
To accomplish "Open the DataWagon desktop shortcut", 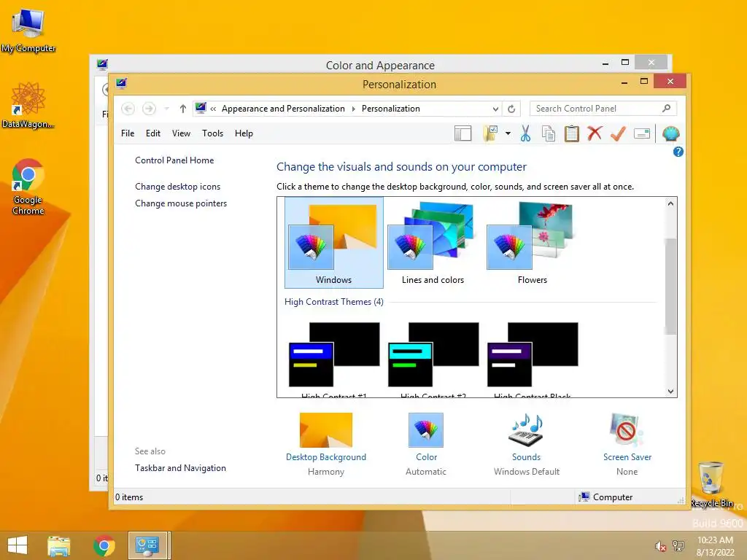I will pyautogui.click(x=28, y=106).
